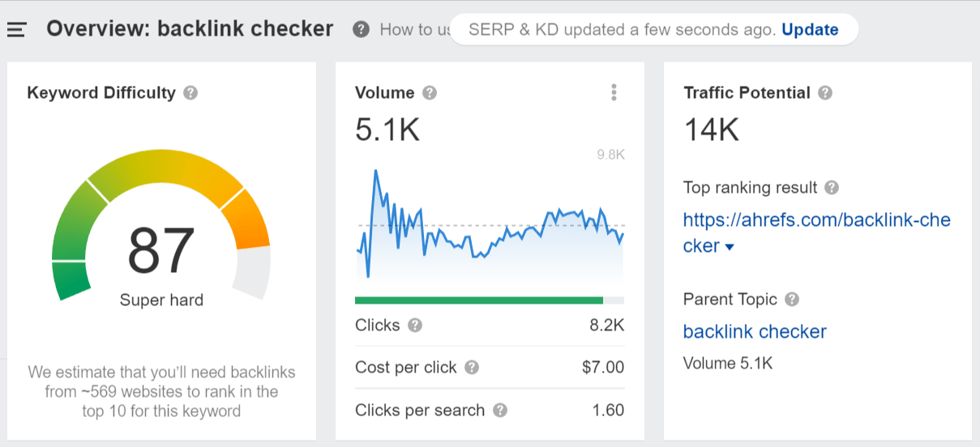Image resolution: width=980 pixels, height=447 pixels.
Task: Click help icon next to Top ranking result
Action: 831,188
